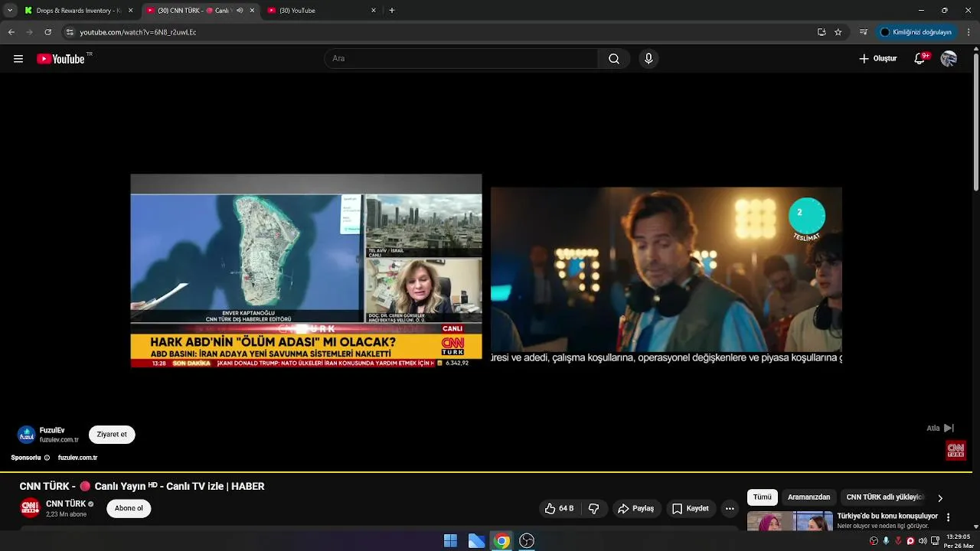Click the search magnifier button

click(x=614, y=59)
